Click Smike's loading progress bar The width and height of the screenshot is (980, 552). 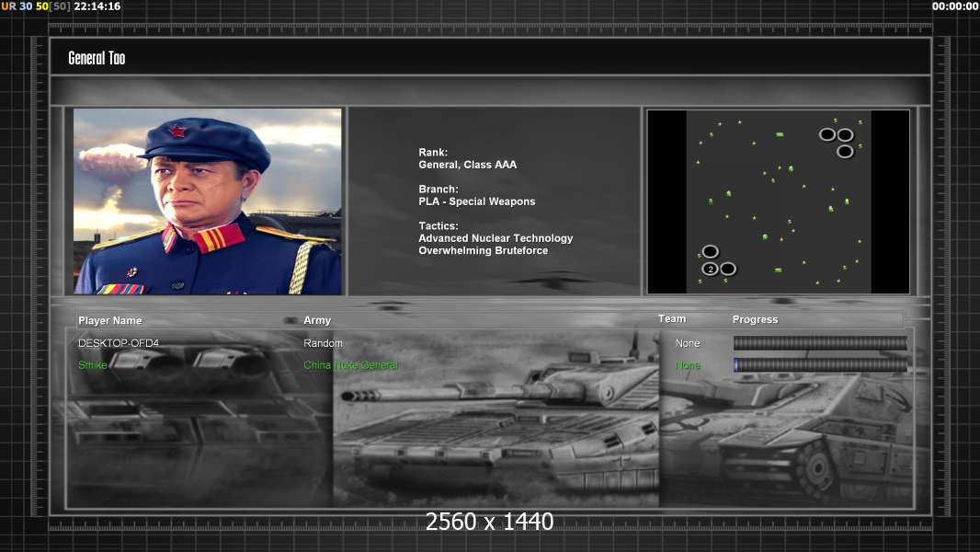pos(820,365)
